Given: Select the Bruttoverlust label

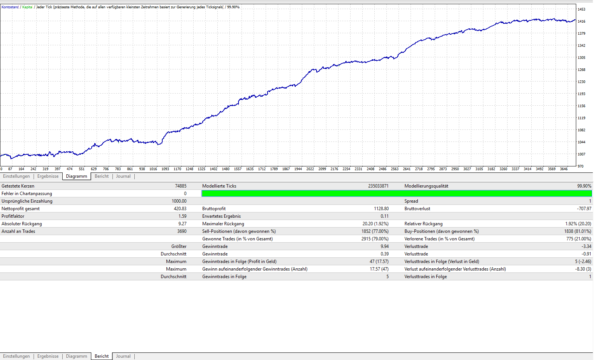Looking at the screenshot, I should (417, 209).
